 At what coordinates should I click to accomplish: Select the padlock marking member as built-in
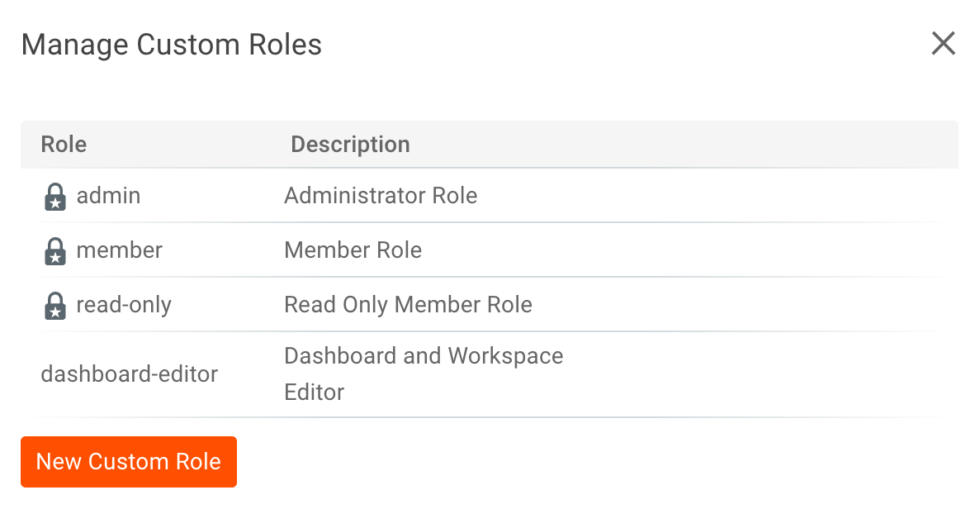click(54, 250)
